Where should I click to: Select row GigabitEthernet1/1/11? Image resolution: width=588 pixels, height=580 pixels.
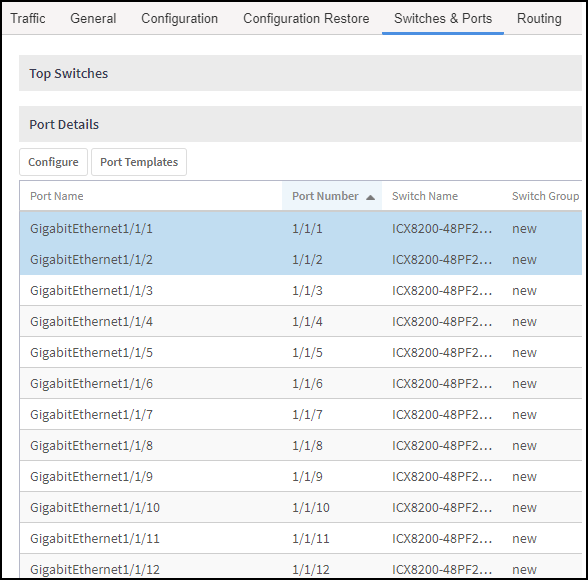301,539
